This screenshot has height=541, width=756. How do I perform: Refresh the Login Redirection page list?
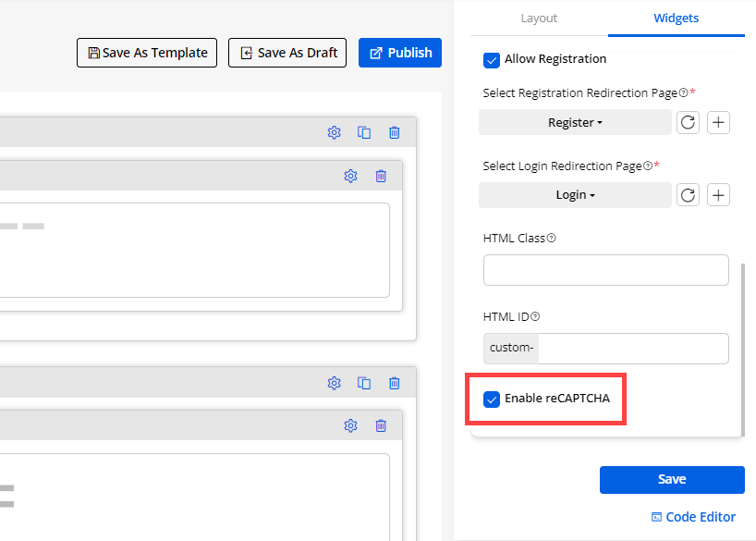tap(688, 195)
